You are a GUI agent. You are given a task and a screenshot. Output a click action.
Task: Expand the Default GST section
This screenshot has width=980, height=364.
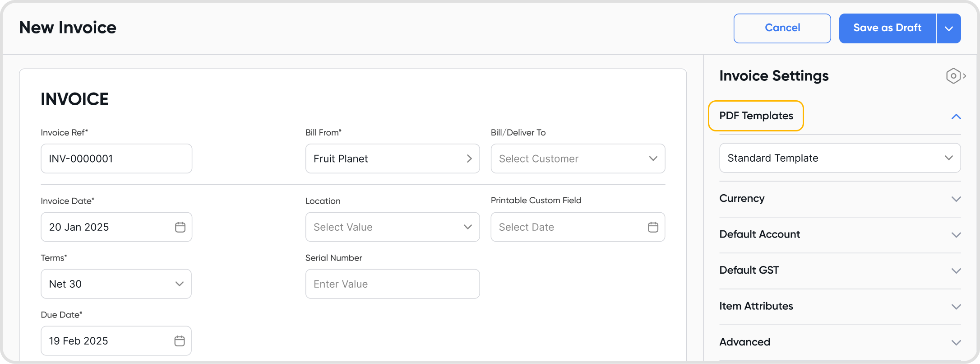[x=956, y=271]
